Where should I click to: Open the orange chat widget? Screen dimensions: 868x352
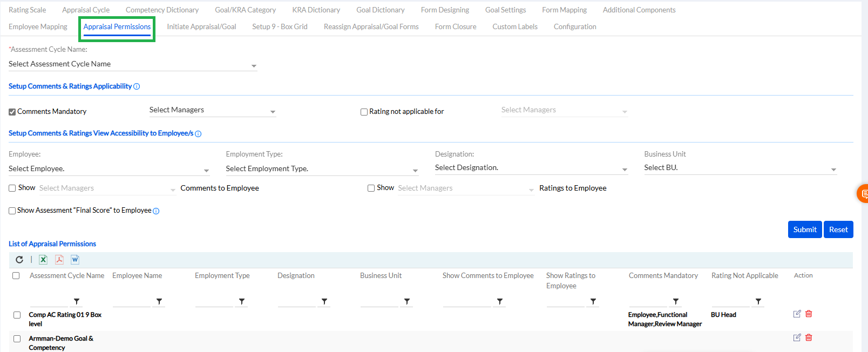(863, 193)
